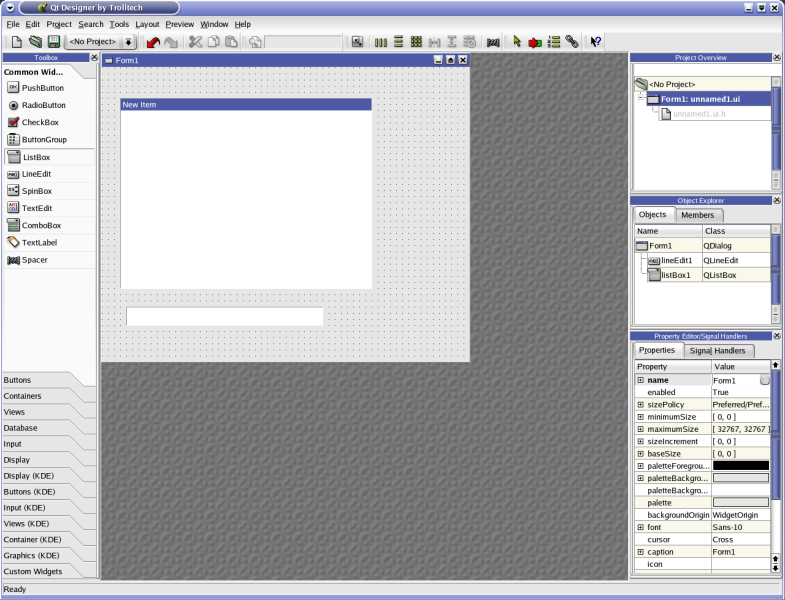The width and height of the screenshot is (785, 600).
Task: Open the Layout menu
Action: (147, 24)
